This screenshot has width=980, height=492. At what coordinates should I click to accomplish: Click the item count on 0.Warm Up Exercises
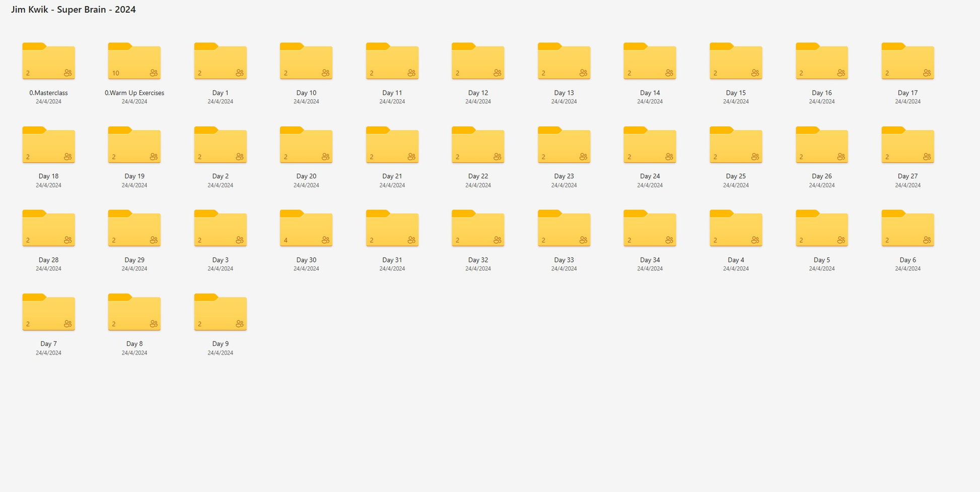click(x=116, y=73)
